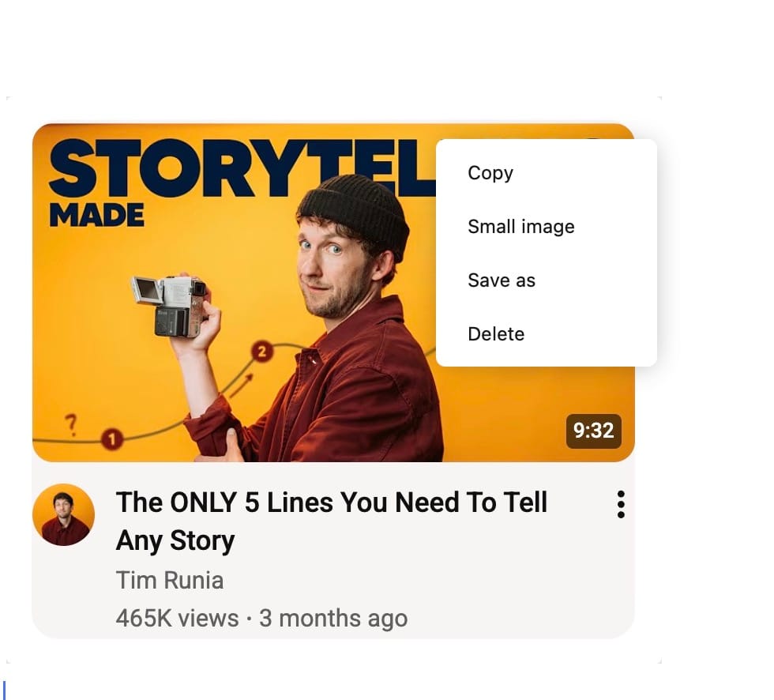Select Delete from the context menu
This screenshot has height=700, width=774.
pos(496,334)
